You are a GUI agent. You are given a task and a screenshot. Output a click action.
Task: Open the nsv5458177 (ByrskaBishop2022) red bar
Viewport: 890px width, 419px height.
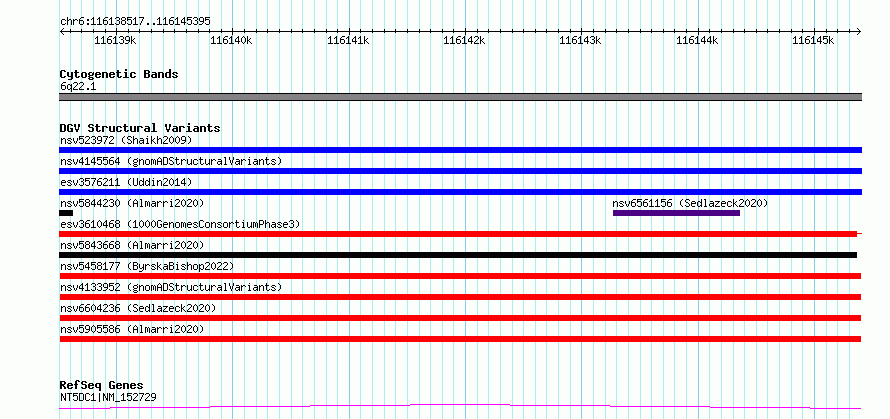[460, 276]
